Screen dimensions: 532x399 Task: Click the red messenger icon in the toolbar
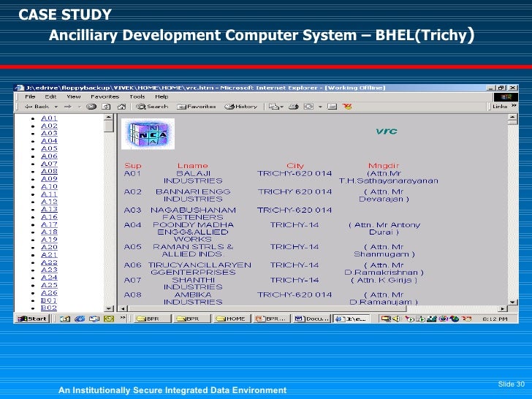pyautogui.click(x=347, y=107)
